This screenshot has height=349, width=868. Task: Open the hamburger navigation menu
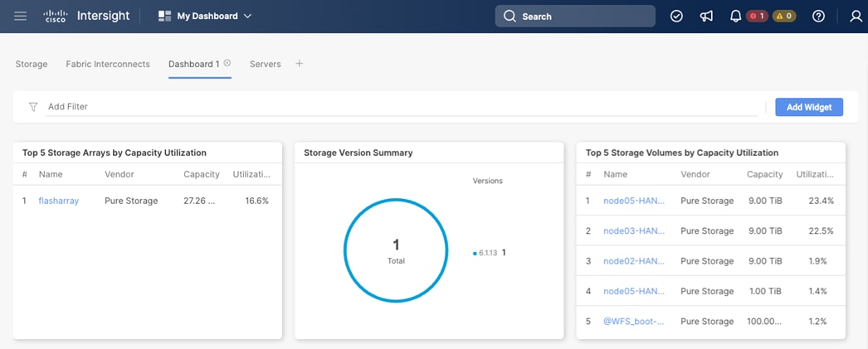click(x=21, y=16)
